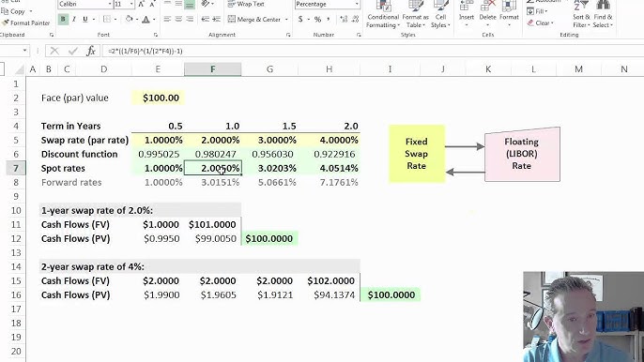This screenshot has height=362, width=644.
Task: Click Format Painter
Action: point(25,23)
